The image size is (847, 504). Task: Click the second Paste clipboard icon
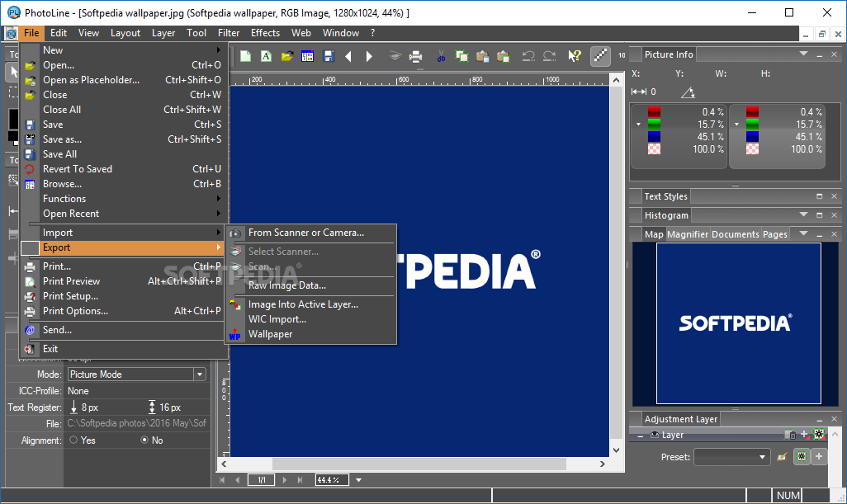pos(503,56)
